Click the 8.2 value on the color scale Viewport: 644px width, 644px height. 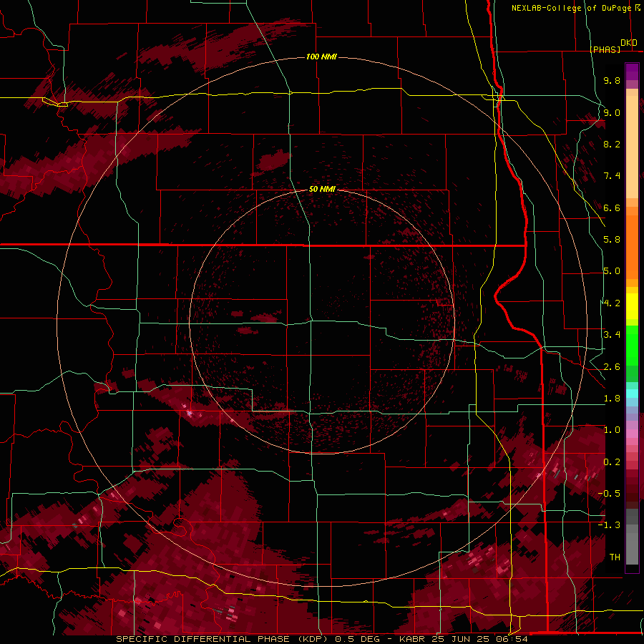click(612, 144)
